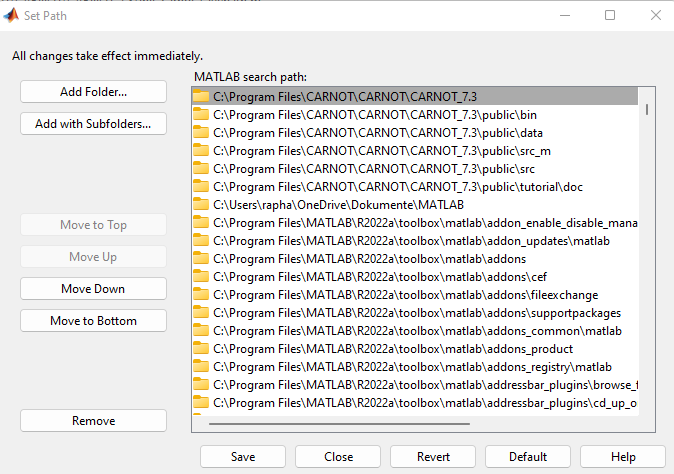The image size is (674, 474).
Task: Save the search path changes
Action: 242,457
